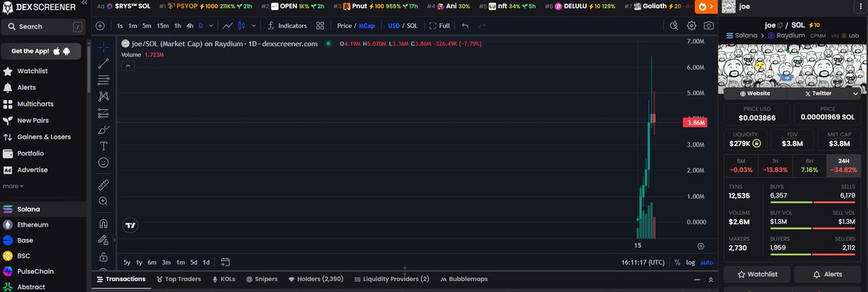Open the Top Traders tab
This screenshot has width=868, height=292.
pyautogui.click(x=179, y=278)
